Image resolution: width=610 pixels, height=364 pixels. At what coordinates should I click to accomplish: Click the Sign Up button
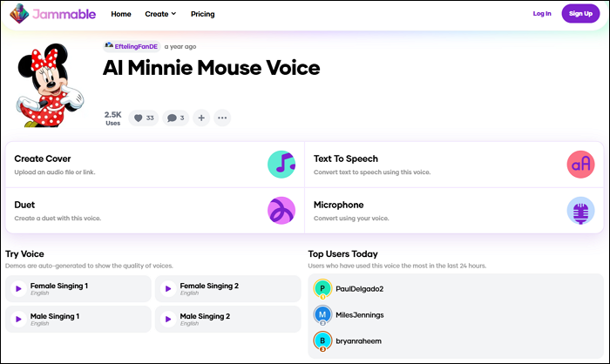coord(580,14)
